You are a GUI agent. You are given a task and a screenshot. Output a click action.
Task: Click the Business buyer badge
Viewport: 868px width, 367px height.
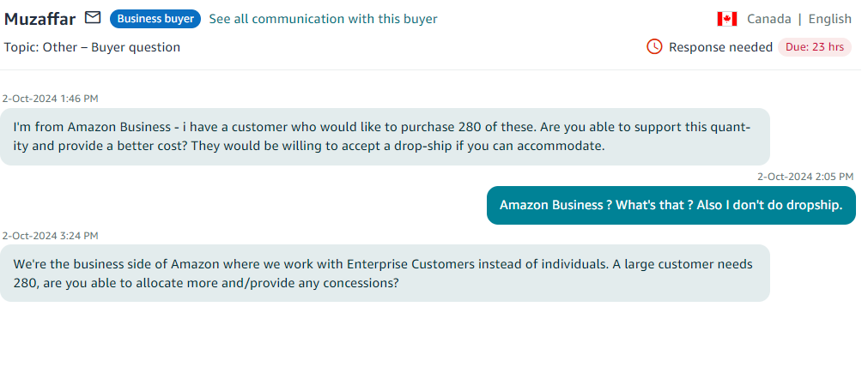coord(155,19)
